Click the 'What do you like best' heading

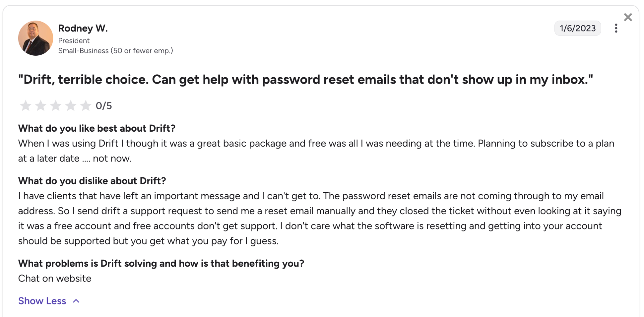pos(97,128)
